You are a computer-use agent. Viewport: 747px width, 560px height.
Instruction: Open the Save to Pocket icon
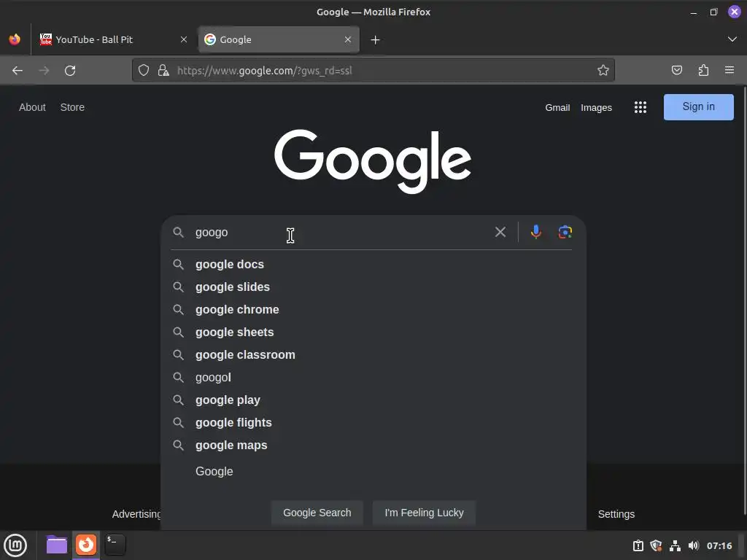click(676, 71)
